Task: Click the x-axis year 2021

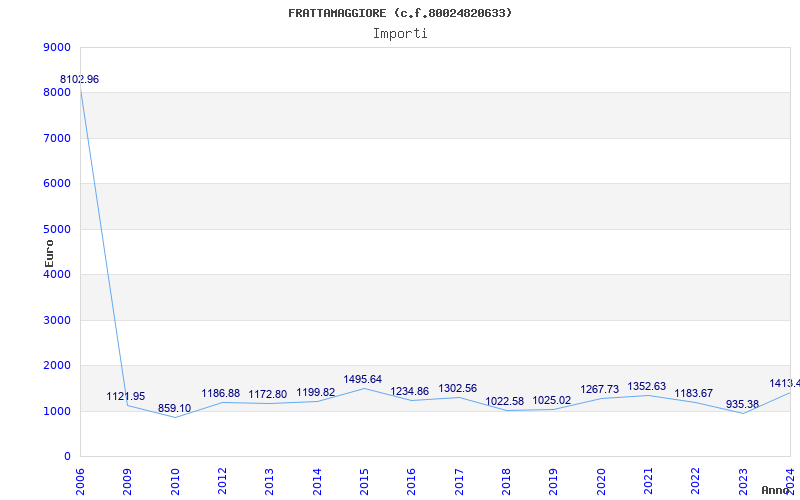Action: [648, 482]
